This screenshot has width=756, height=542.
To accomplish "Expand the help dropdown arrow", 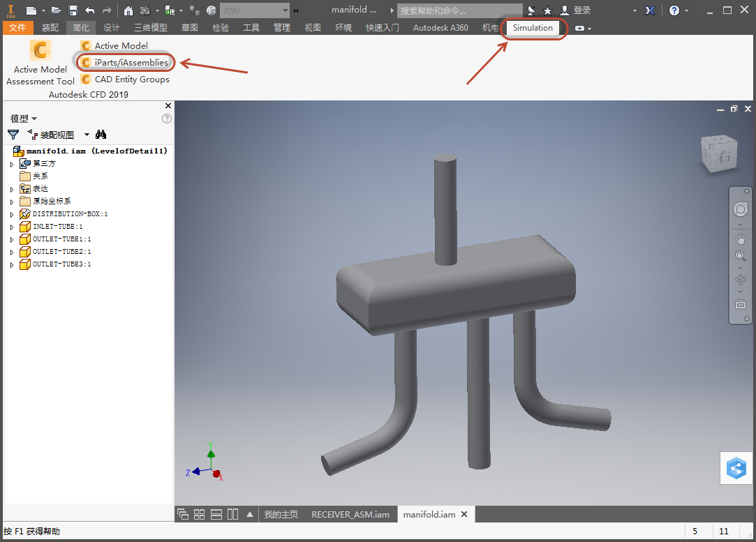I will point(686,10).
